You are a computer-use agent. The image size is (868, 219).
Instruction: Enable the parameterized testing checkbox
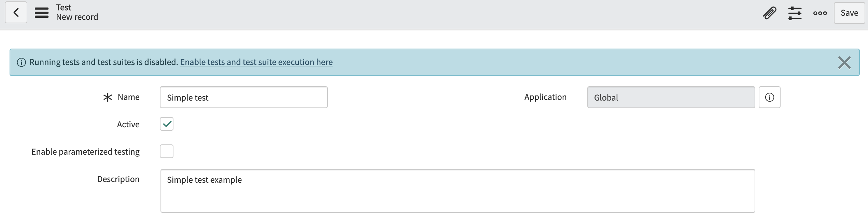pyautogui.click(x=167, y=151)
